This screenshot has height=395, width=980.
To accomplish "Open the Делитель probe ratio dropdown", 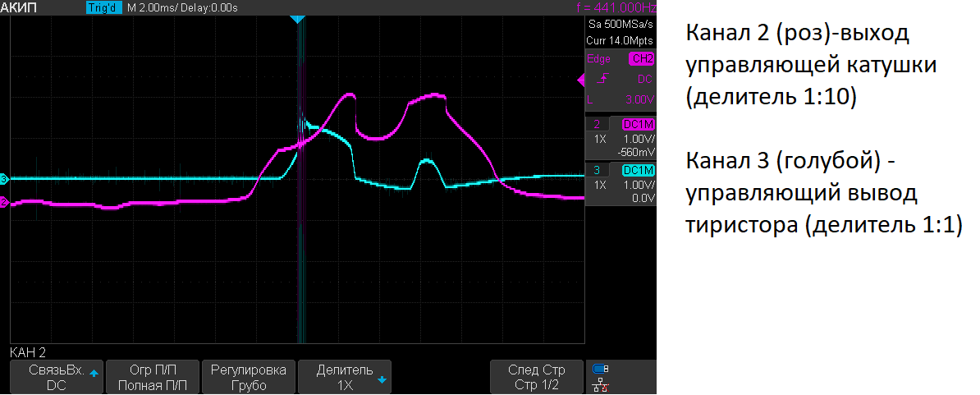I will click(345, 377).
